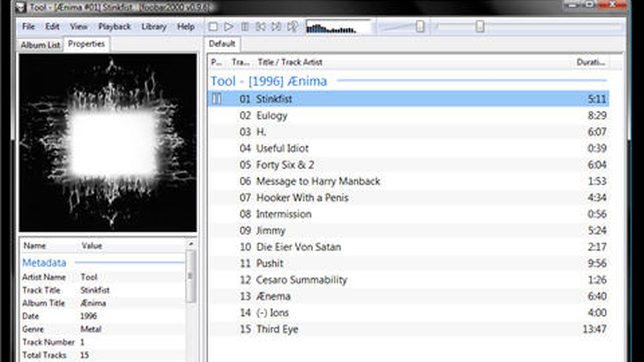Open the File menu
Image resolution: width=644 pixels, height=362 pixels.
click(x=28, y=27)
